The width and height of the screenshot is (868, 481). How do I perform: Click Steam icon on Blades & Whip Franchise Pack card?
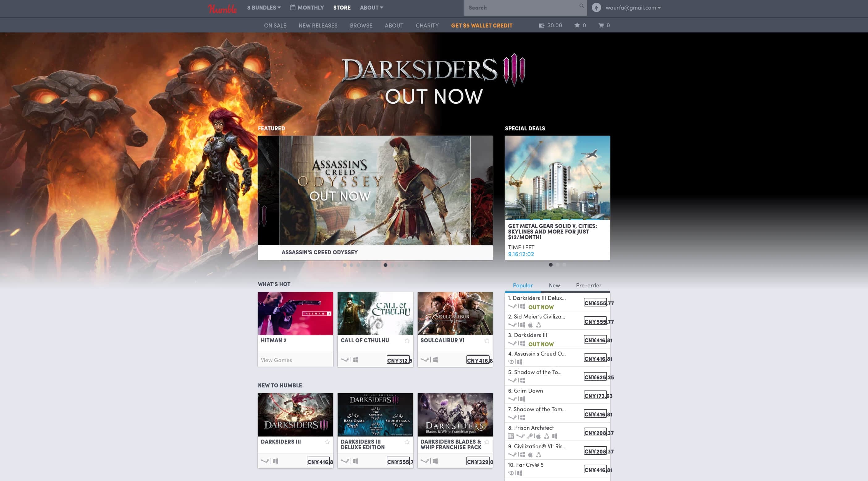pos(424,461)
